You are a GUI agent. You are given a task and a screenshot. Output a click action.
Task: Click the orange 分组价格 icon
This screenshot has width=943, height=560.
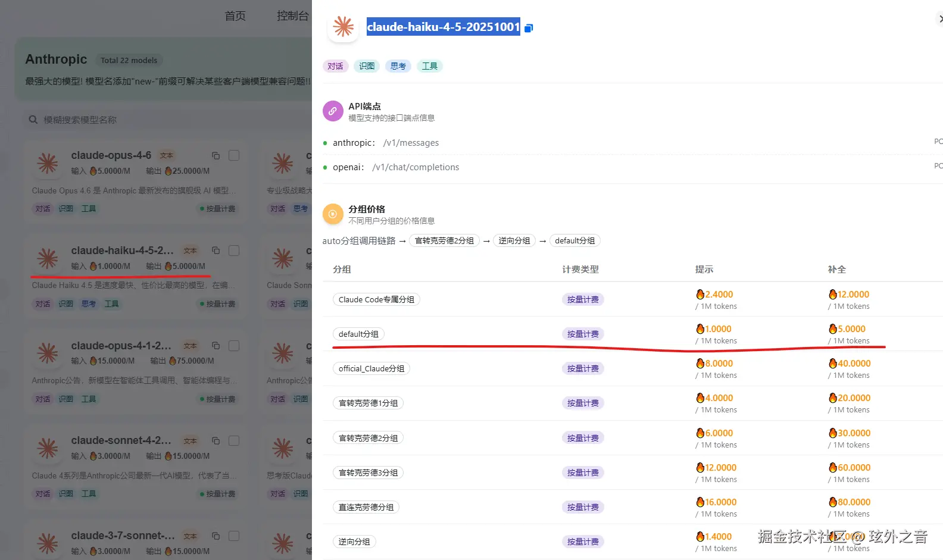click(x=333, y=214)
